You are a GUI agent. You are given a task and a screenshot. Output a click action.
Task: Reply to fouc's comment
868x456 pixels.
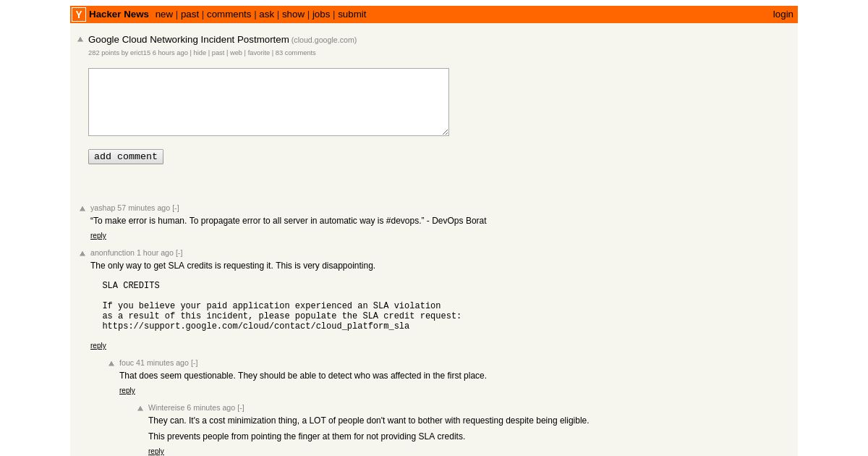pyautogui.click(x=127, y=391)
